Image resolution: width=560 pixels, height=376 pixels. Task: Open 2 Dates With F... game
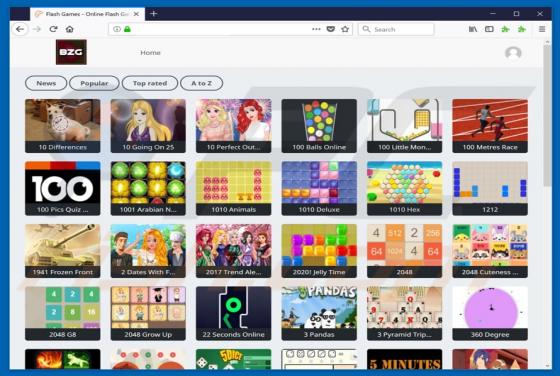(x=148, y=251)
